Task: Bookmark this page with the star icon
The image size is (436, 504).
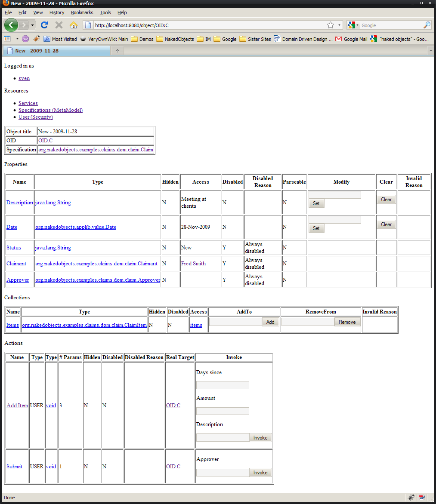Action: [x=330, y=25]
